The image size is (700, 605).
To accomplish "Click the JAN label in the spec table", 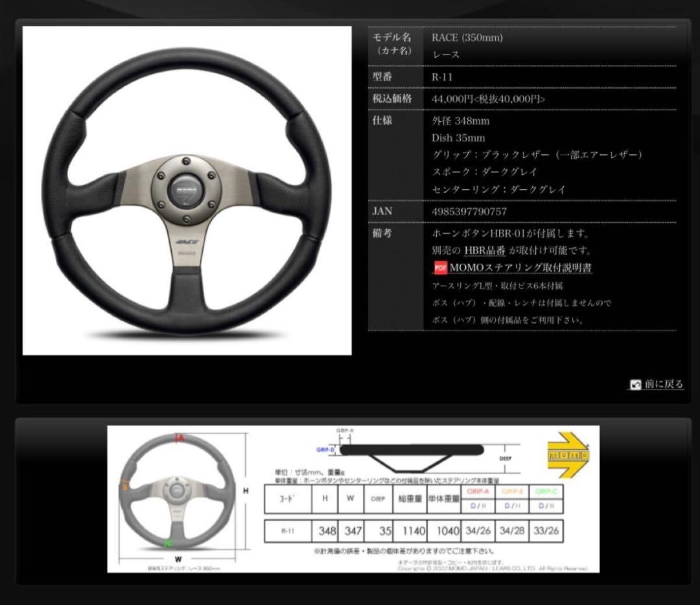I will pos(382,211).
